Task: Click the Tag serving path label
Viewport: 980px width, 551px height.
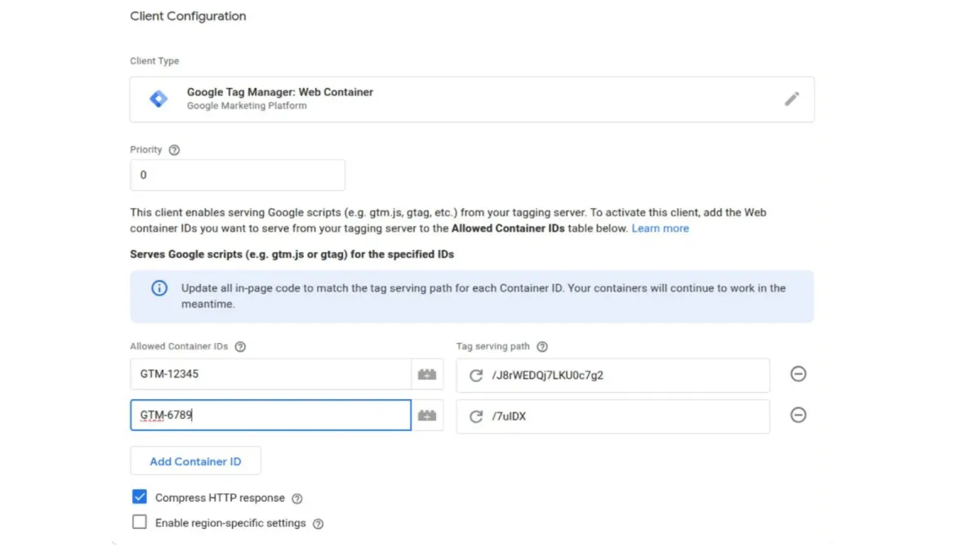Action: [x=493, y=347]
